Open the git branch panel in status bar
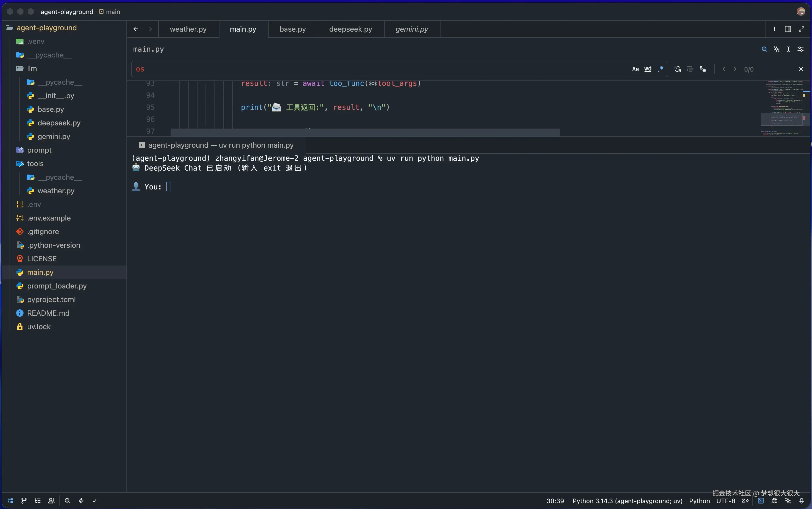 (24, 501)
